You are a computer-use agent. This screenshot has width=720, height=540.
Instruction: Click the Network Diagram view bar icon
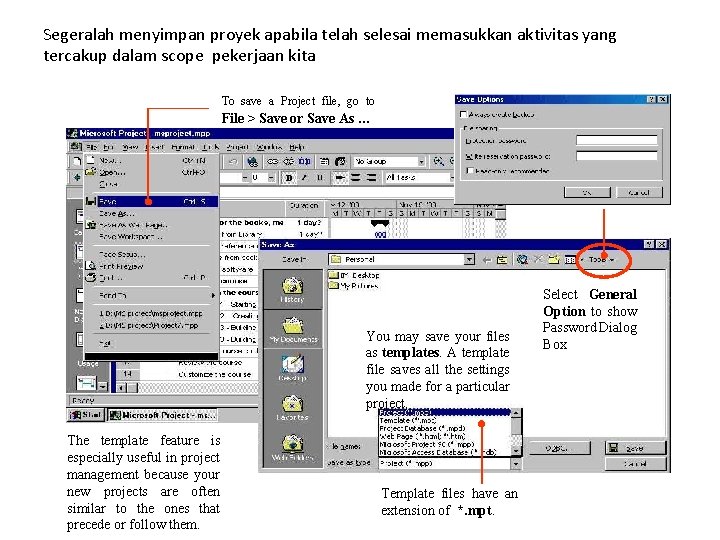tap(79, 298)
